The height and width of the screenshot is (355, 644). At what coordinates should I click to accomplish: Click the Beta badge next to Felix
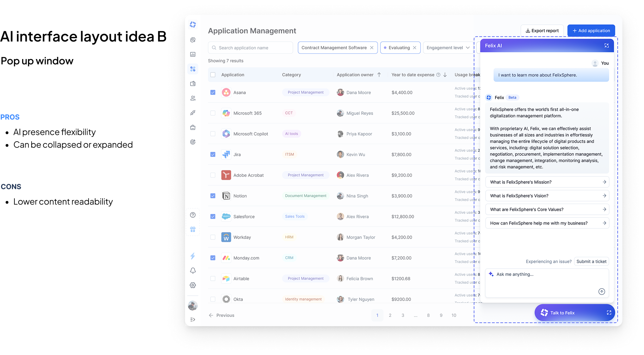[512, 97]
